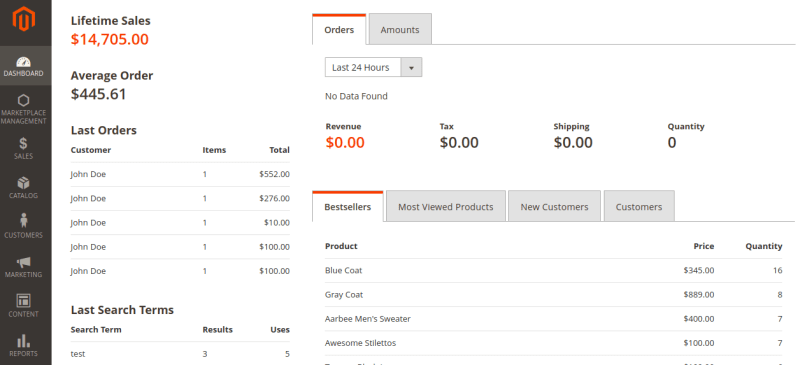Click the Blue Coat bestseller row
This screenshot has height=365, width=800.
tap(554, 271)
